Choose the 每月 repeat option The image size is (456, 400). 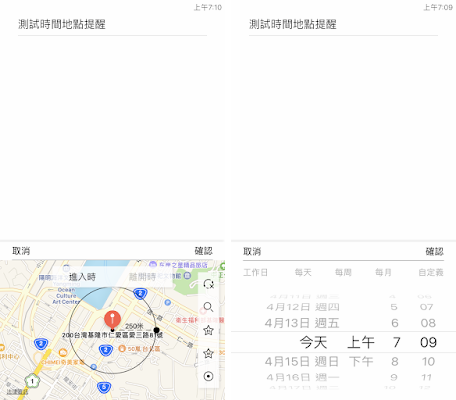(x=383, y=272)
